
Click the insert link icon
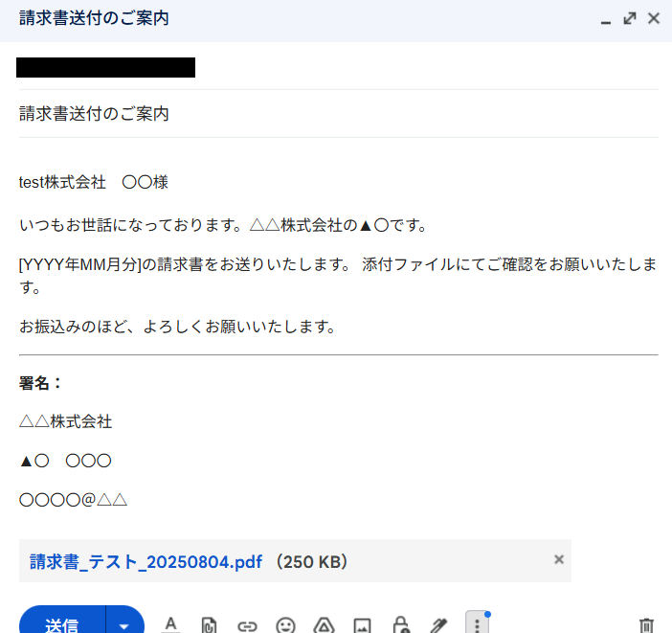247,626
